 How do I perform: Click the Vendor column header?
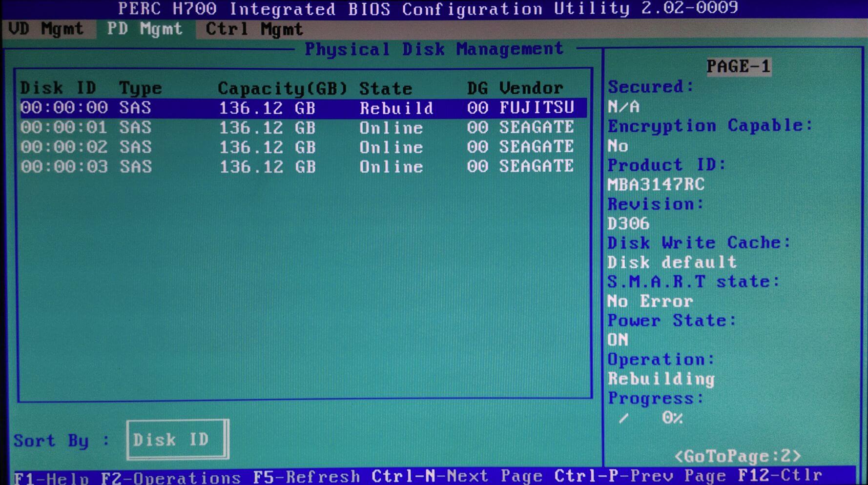531,88
